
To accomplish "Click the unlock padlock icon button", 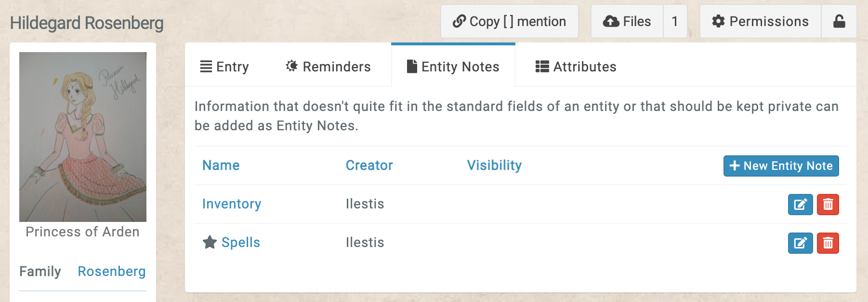I will [839, 21].
